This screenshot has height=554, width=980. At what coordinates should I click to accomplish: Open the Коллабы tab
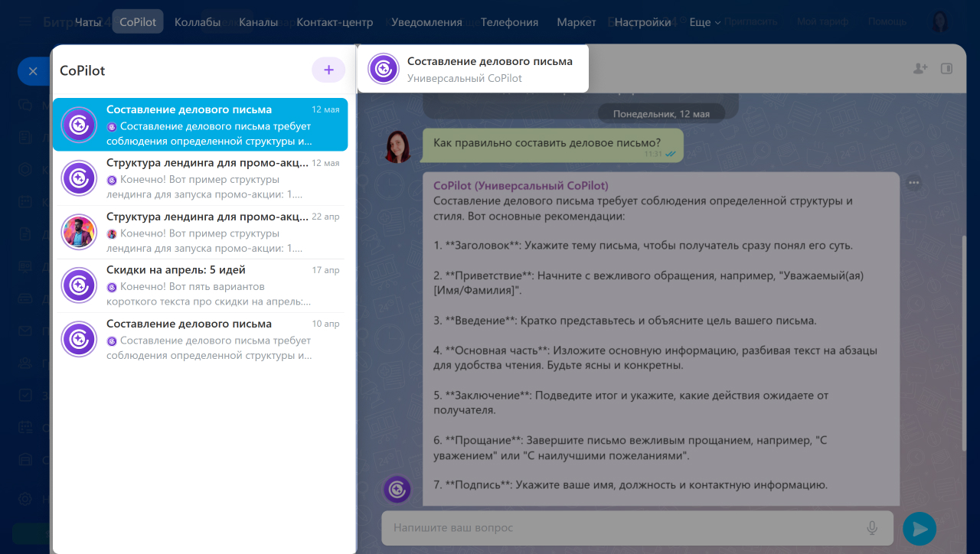pos(198,22)
